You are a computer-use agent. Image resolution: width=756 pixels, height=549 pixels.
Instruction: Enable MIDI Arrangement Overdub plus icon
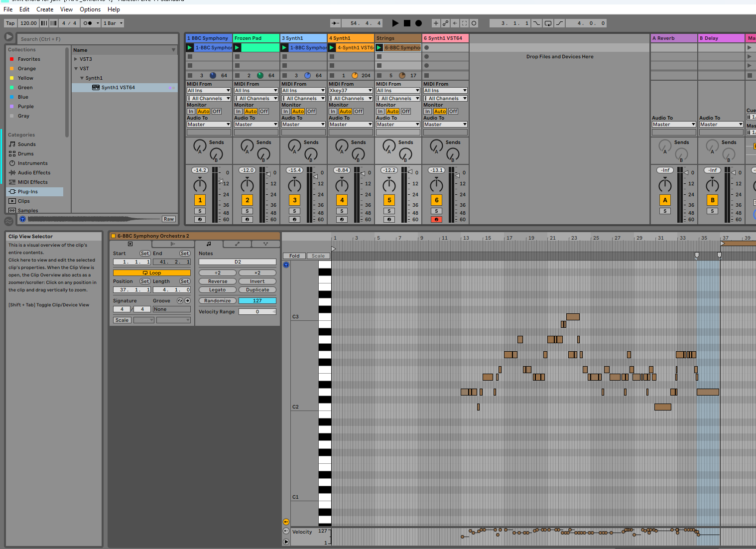[436, 23]
